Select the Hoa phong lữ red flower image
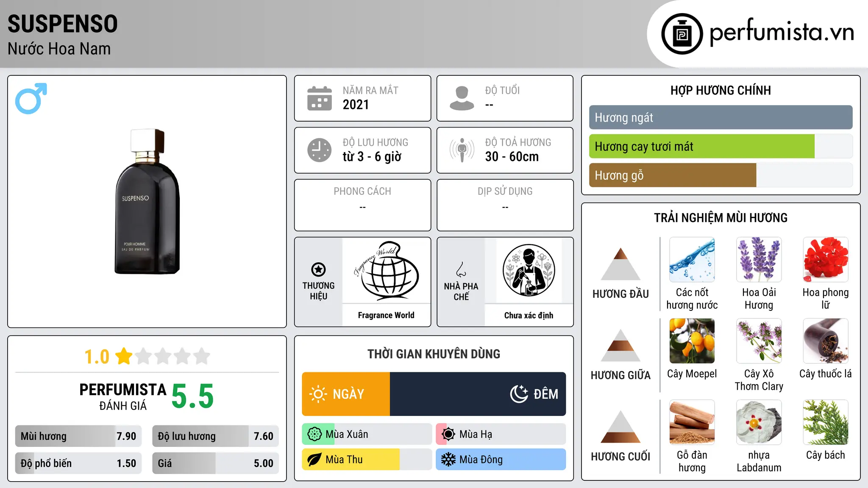 point(826,260)
